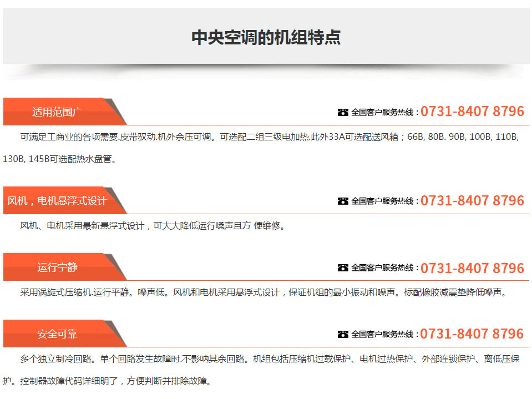The image size is (532, 399).
Task: Select the 风机，电机悬浮式设计 heading tab
Action: click(x=57, y=200)
